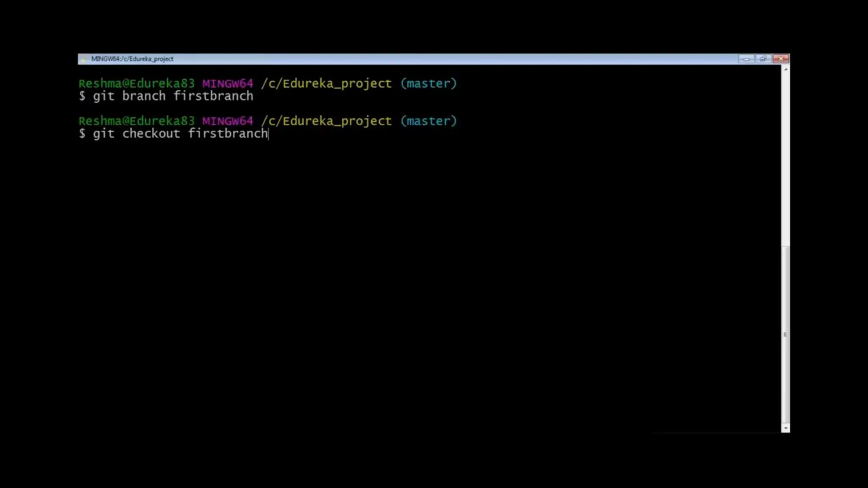The height and width of the screenshot is (488, 868).
Task: Click the Git Bash icon in title bar
Action: coord(83,59)
